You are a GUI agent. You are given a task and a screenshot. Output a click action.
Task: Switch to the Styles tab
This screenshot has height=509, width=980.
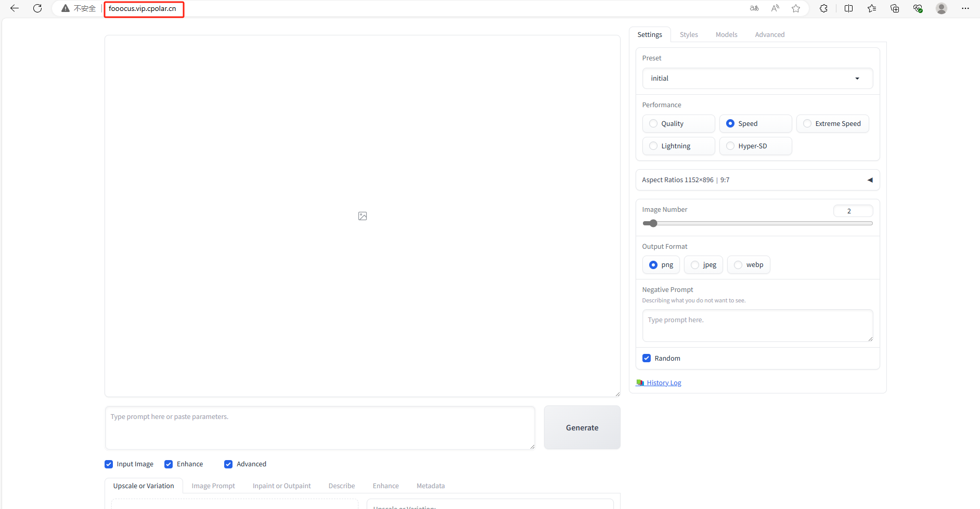point(689,35)
